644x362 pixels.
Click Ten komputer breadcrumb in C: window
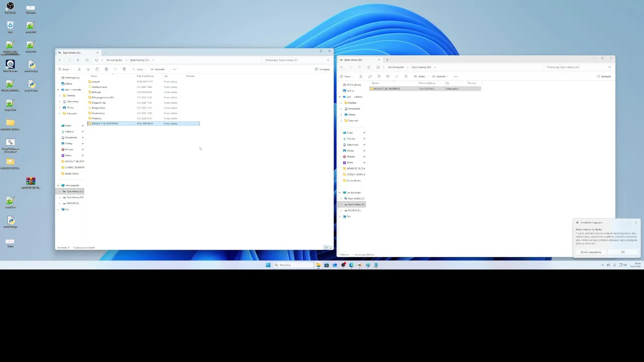(114, 60)
